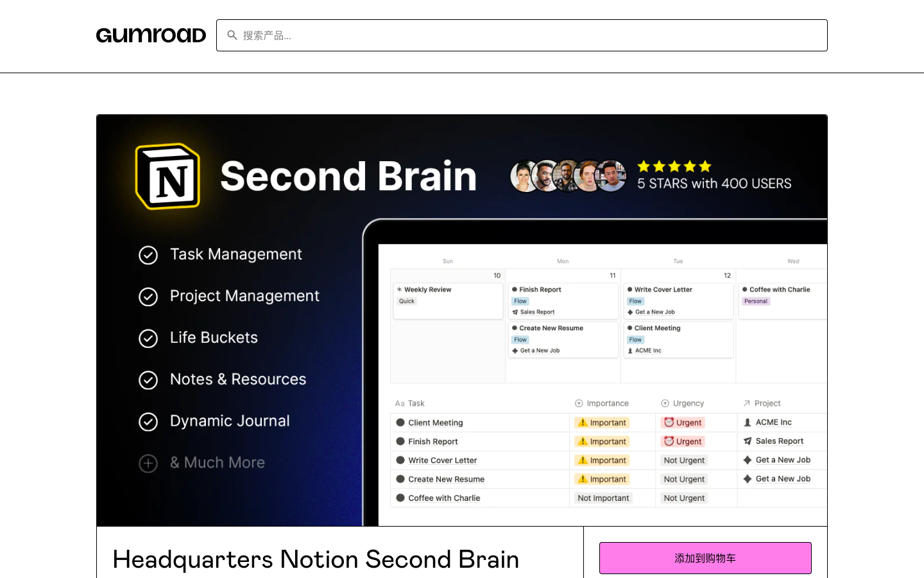Click the Project Management checkmark icon
Image resolution: width=924 pixels, height=578 pixels.
(x=148, y=297)
